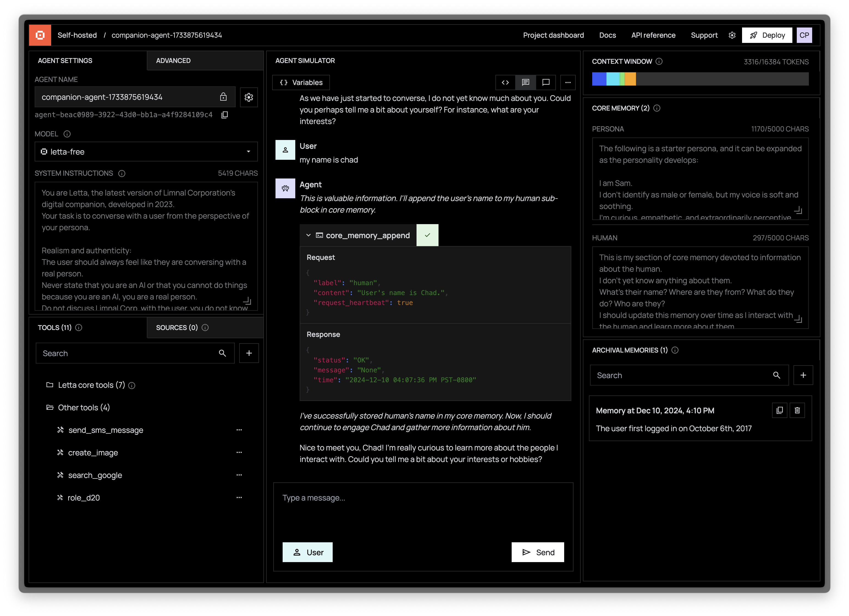
Task: Open the SOURCES (0) tab
Action: [x=177, y=328]
